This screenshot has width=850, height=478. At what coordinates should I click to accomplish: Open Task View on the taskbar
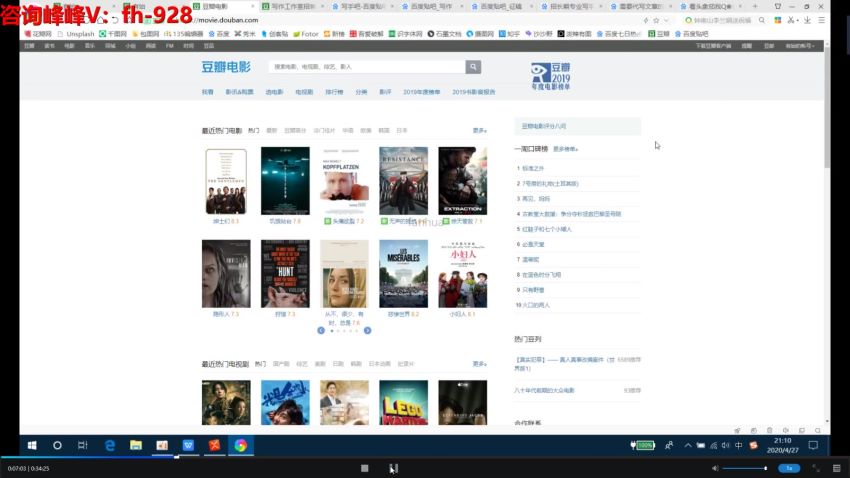82,445
